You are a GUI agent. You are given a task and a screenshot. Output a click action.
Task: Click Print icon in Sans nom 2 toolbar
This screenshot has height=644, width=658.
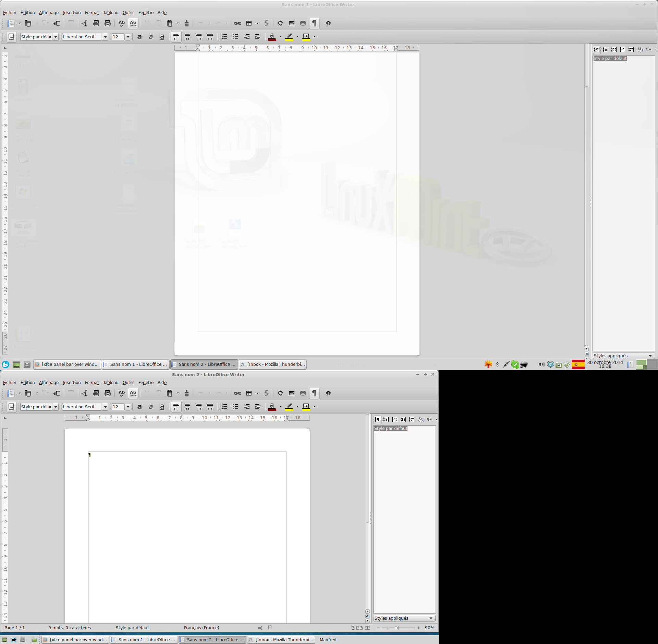tap(96, 393)
